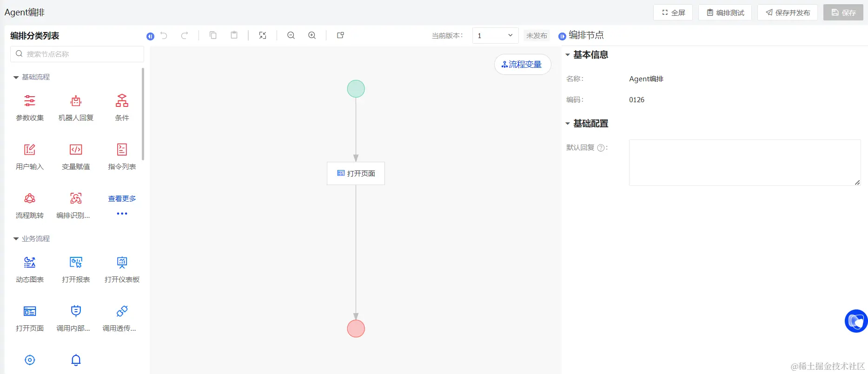Open the 当前版本 version dropdown

495,36
